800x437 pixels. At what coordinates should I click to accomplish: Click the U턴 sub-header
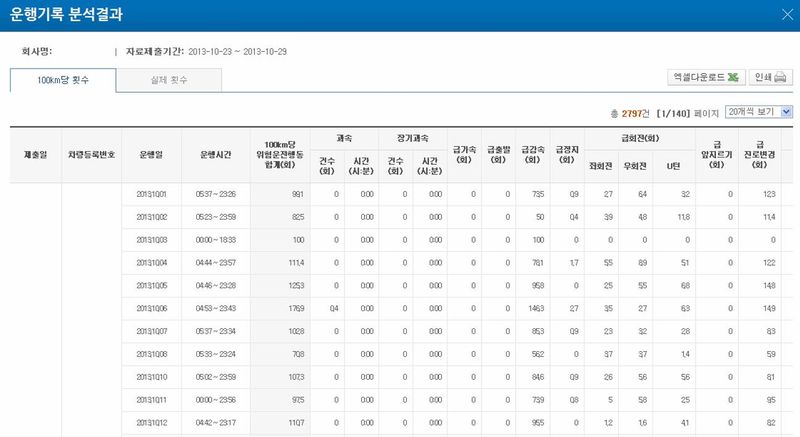[x=673, y=166]
